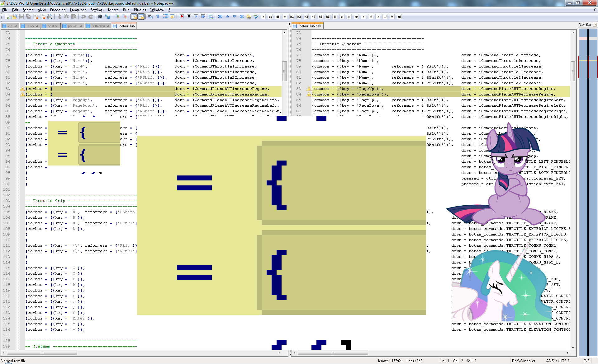Screen dimensions: 598x364
Task: Switch to the temp.txt tab
Action: point(30,26)
